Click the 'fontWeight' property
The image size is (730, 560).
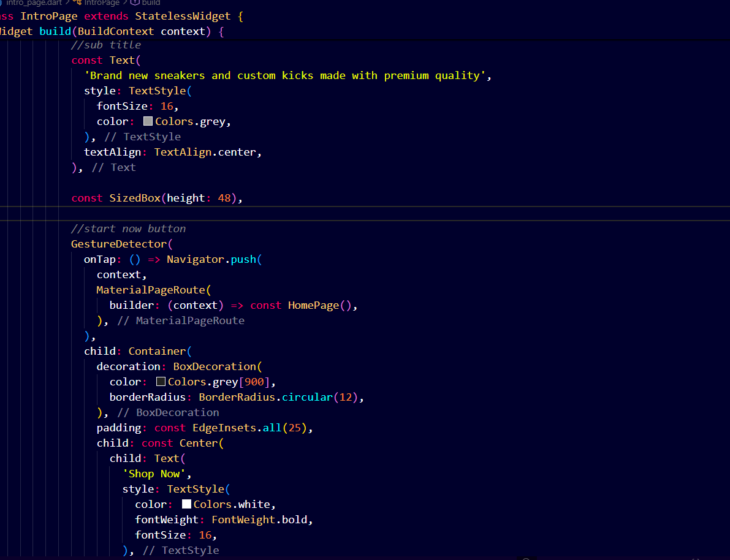pos(167,520)
